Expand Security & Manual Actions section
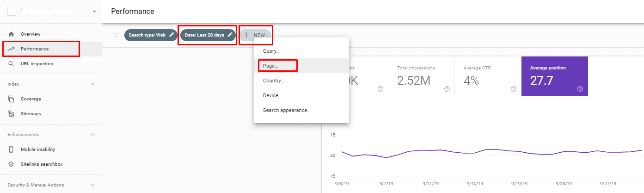The height and width of the screenshot is (193, 644). (92, 185)
